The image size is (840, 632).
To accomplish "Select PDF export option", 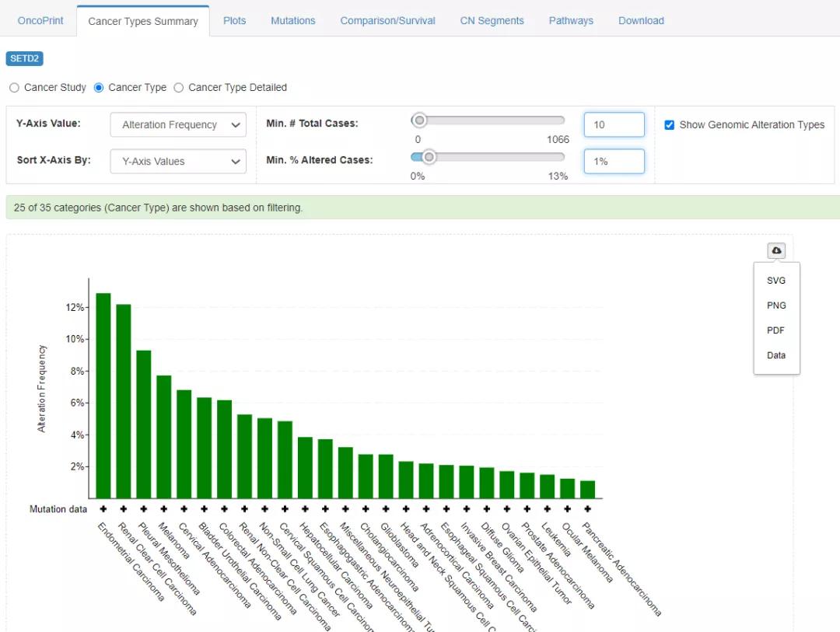I will click(776, 330).
